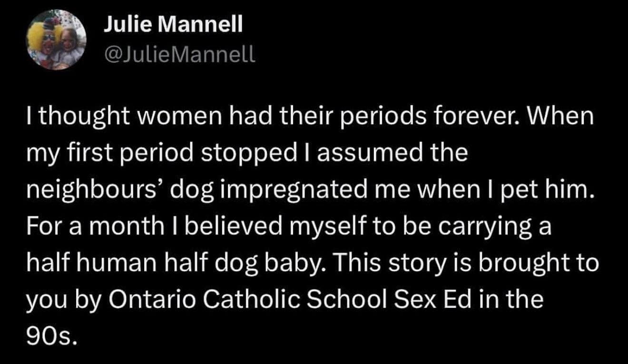Click the display name Julie Mannell
Image resolution: width=628 pixels, height=364 pixels.
173,24
